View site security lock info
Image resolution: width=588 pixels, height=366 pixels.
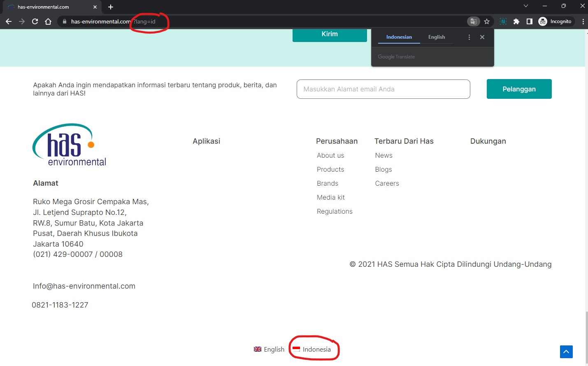[65, 21]
